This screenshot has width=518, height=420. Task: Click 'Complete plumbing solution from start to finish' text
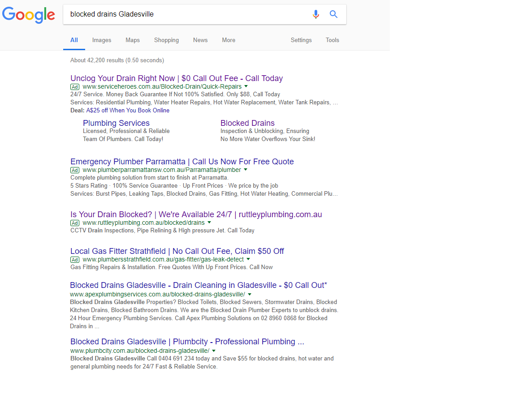(x=149, y=177)
